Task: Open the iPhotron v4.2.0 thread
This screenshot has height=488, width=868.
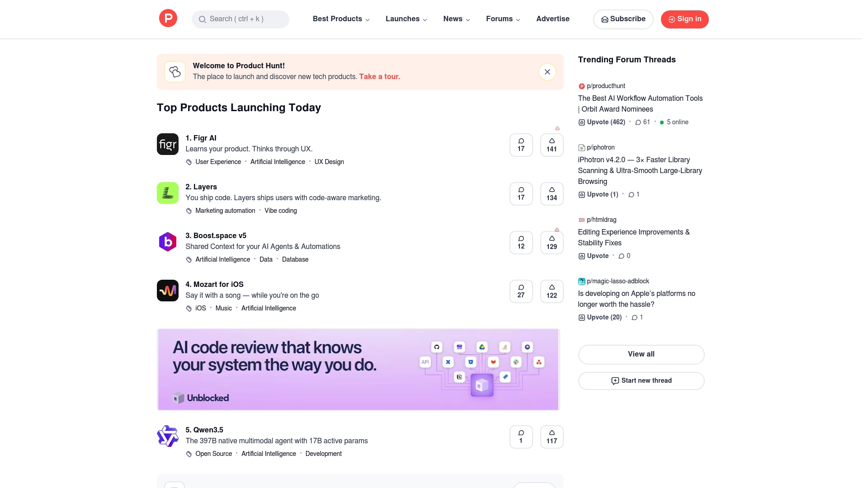Action: point(640,171)
